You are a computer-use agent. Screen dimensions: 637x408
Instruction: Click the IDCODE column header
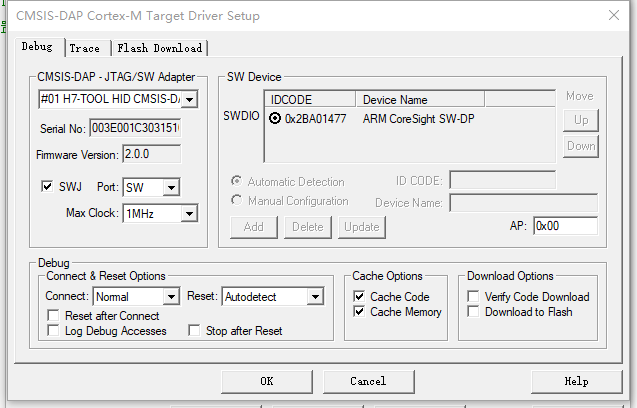coord(310,100)
